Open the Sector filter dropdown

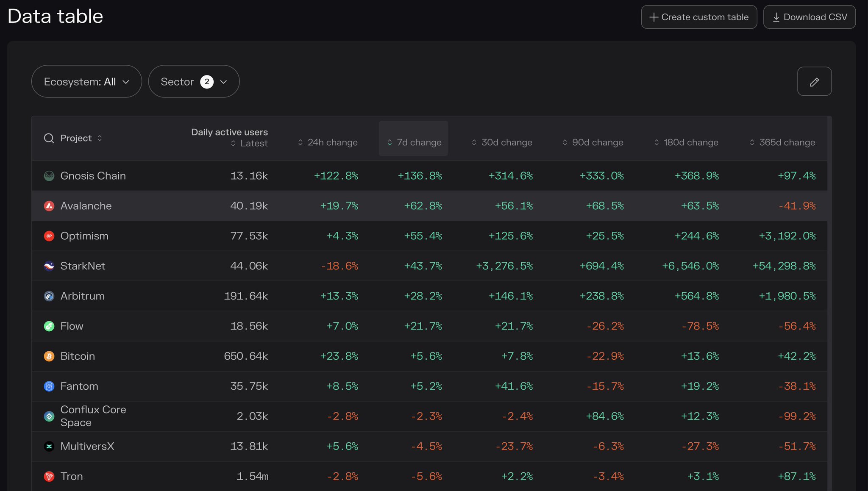coord(194,81)
